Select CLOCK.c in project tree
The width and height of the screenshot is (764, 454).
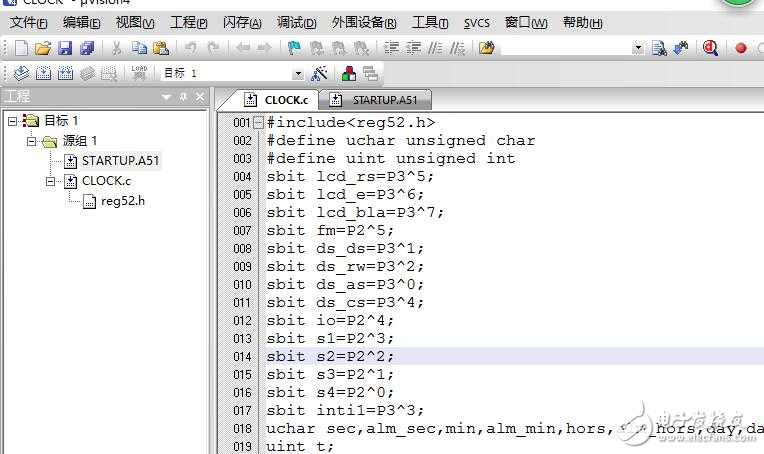click(x=106, y=181)
